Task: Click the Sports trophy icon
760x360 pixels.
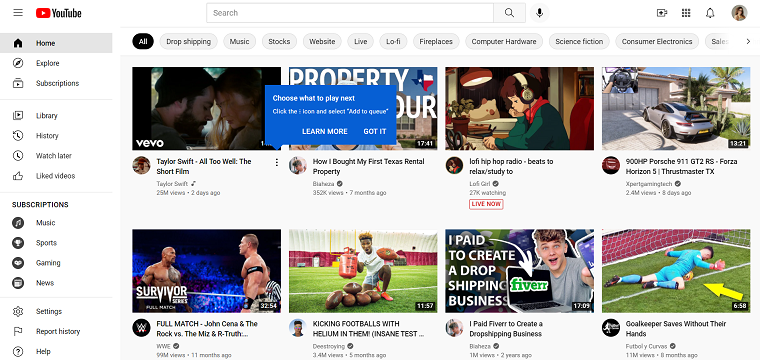Action: (18, 243)
